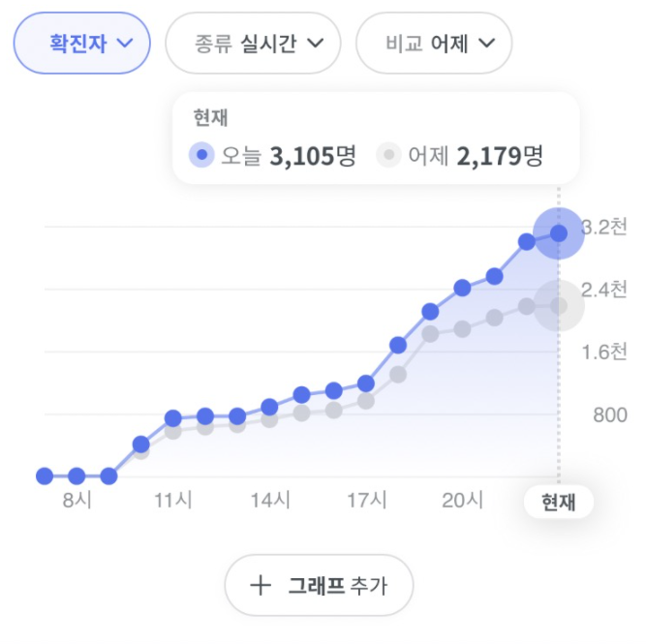
Task: Select today's blue data point at 8시
Action: pyautogui.click(x=77, y=475)
